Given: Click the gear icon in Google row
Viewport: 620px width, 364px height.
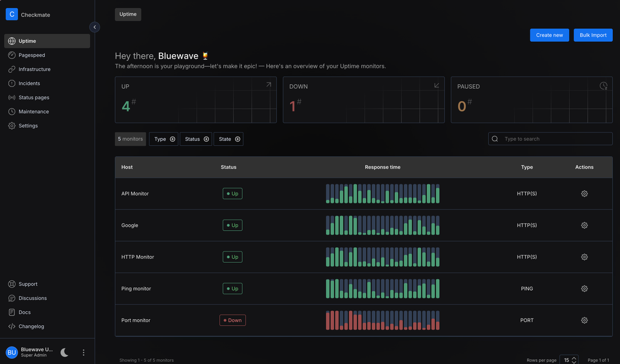Looking at the screenshot, I should click(x=584, y=225).
